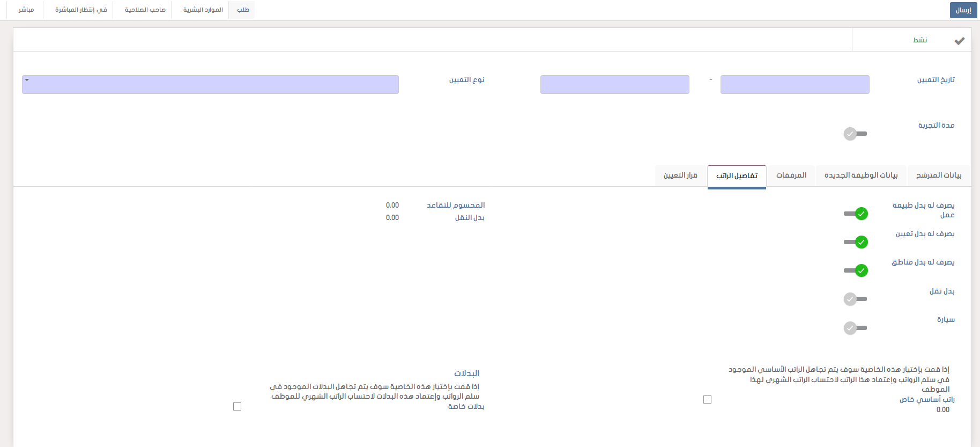Check the بدلات خاصة checkbox
The image size is (980, 447).
point(237,407)
